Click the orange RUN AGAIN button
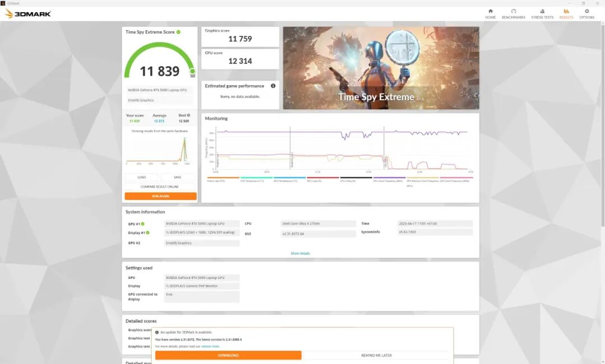Viewport: 605px width, 364px height. (161, 196)
